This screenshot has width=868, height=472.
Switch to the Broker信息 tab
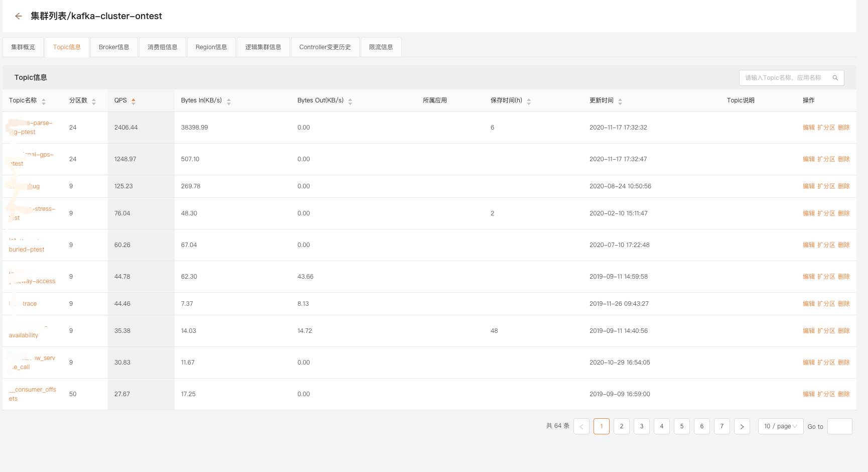point(114,47)
